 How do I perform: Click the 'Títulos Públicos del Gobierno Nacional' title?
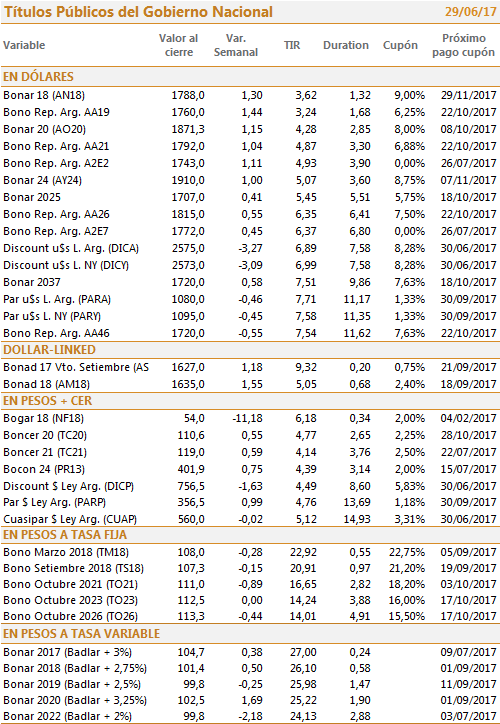[138, 12]
